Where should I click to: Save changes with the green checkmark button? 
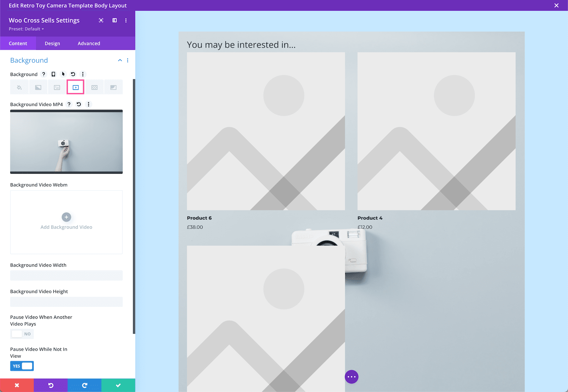pos(118,385)
